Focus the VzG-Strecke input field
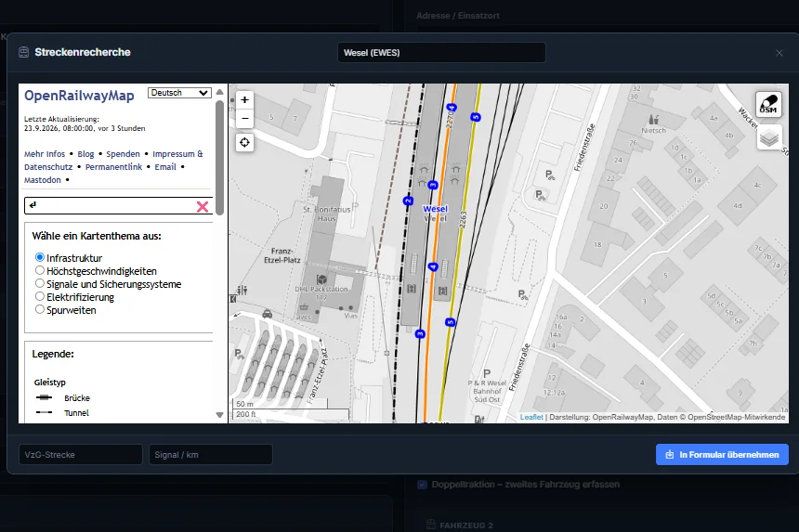The image size is (799, 532). click(x=81, y=455)
